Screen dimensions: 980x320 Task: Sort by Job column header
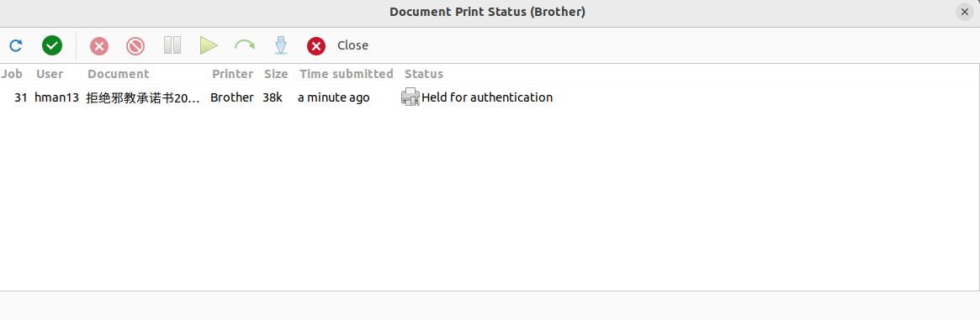(11, 74)
